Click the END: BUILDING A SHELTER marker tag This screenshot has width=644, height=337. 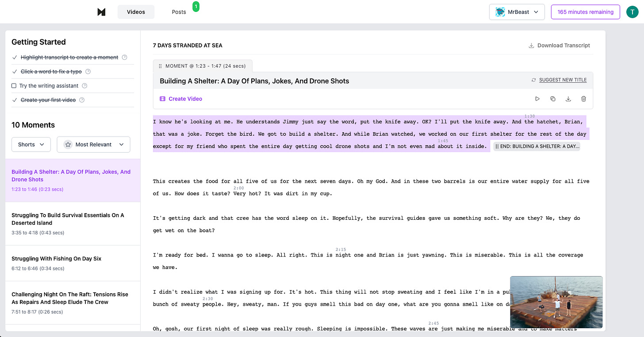(537, 146)
